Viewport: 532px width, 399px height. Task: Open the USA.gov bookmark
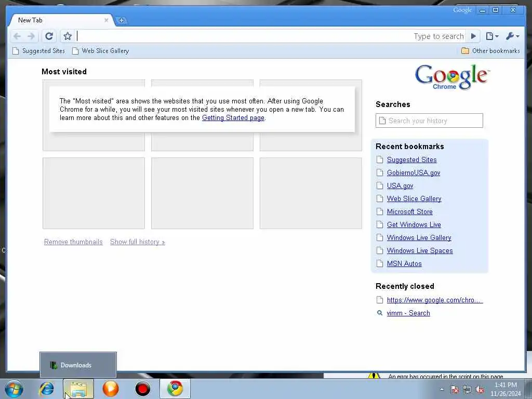click(400, 185)
